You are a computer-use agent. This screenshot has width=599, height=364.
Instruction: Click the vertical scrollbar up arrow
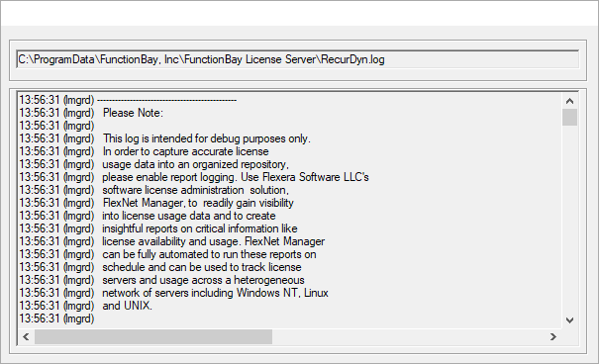pos(569,101)
